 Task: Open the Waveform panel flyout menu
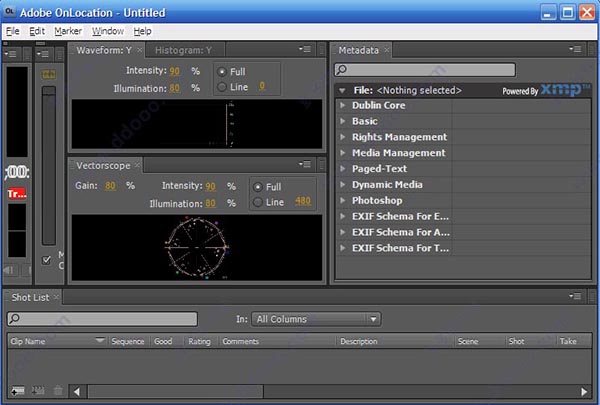[x=305, y=49]
